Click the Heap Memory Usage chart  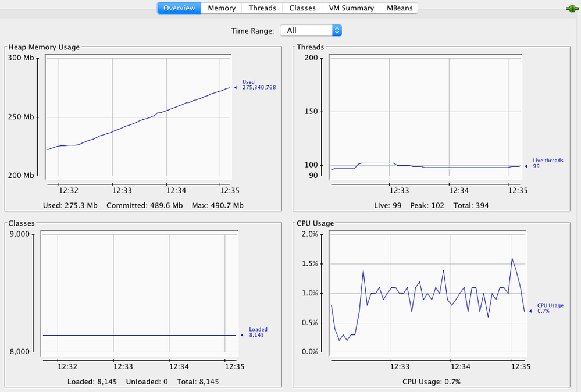(x=138, y=117)
